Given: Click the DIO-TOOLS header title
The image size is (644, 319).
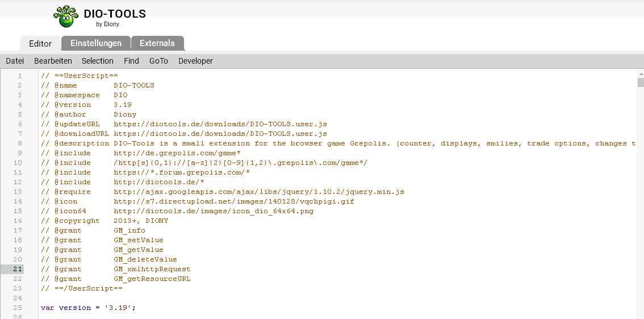Looking at the screenshot, I should 114,14.
